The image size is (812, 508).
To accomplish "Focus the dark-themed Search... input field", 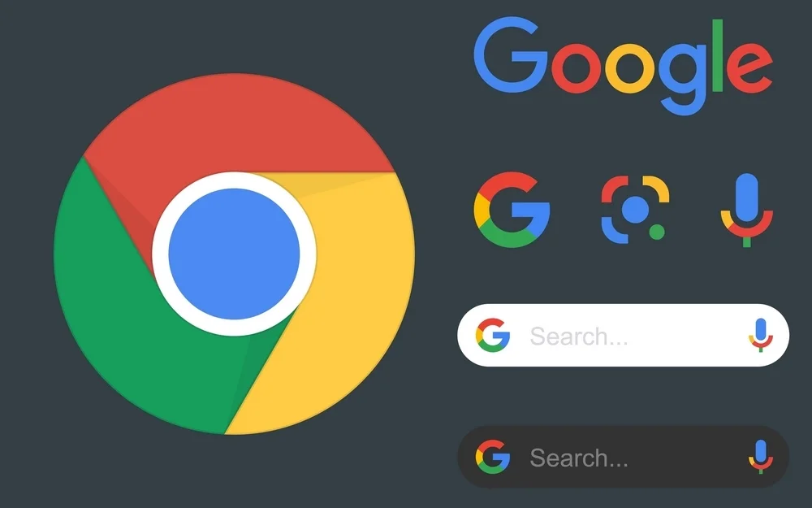I will [623, 457].
